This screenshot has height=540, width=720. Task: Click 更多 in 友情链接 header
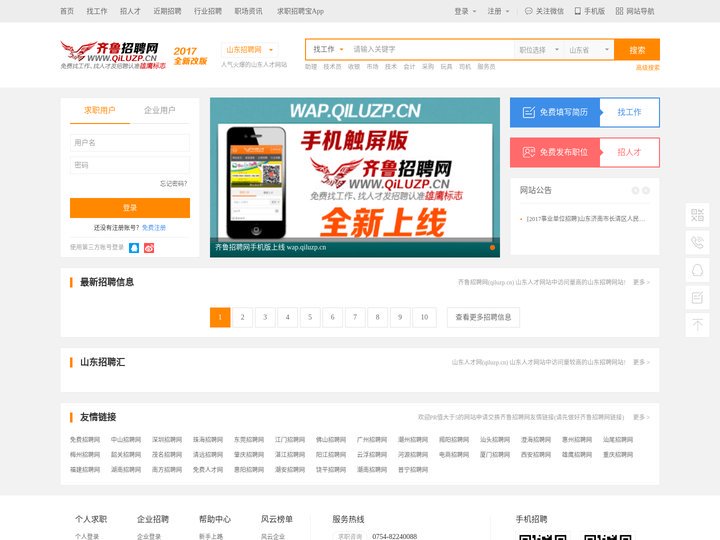641,417
